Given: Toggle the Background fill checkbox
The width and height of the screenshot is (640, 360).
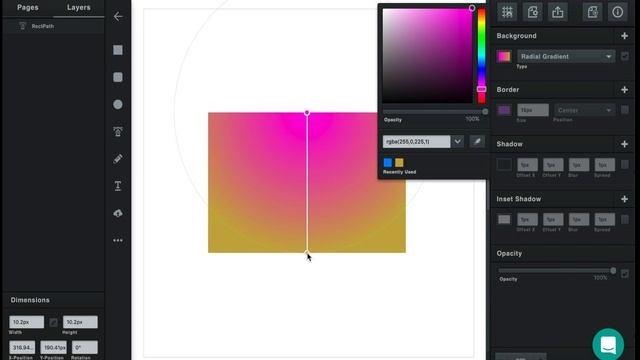Looking at the screenshot, I should (x=624, y=56).
